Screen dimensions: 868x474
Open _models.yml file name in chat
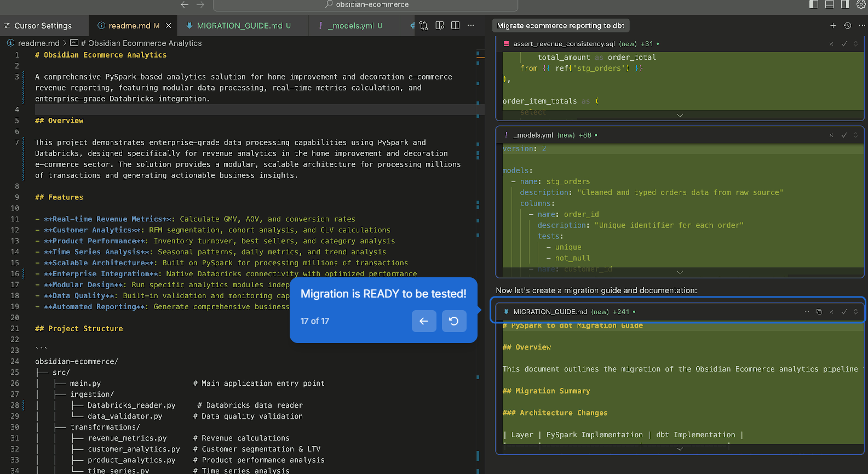533,135
